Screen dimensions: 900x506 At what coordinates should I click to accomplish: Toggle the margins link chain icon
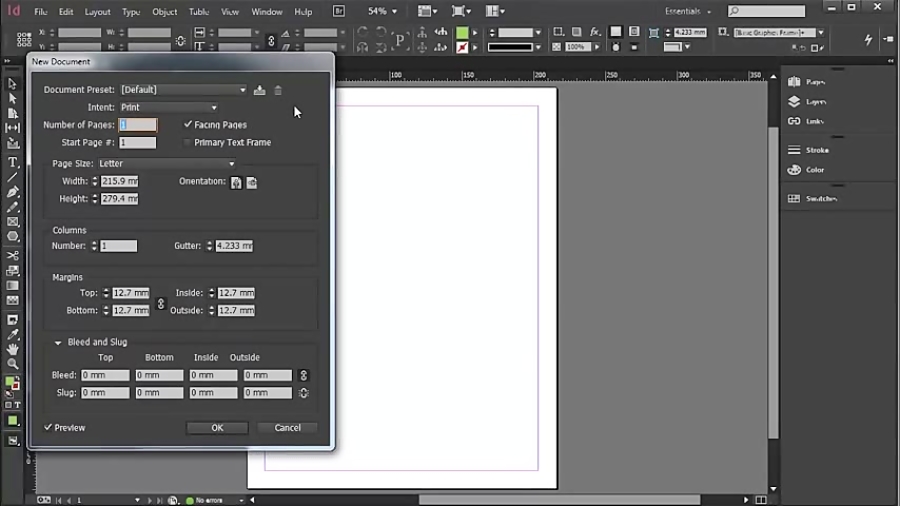point(161,302)
